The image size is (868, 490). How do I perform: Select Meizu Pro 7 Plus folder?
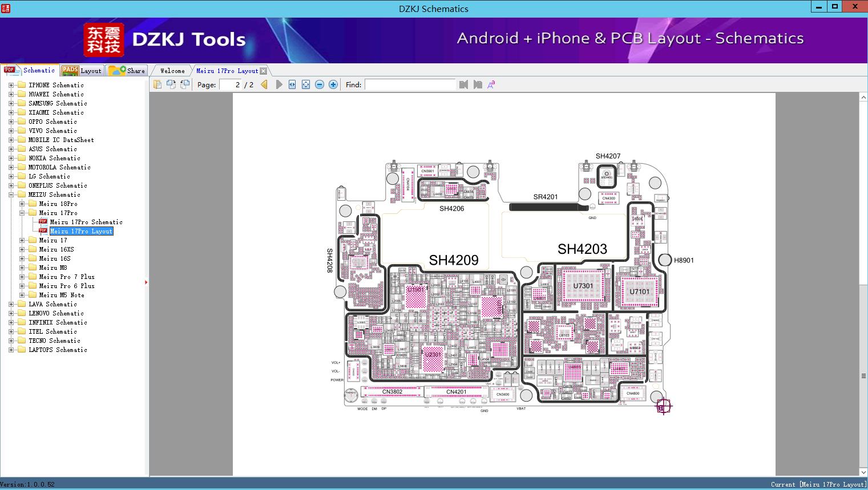[67, 277]
